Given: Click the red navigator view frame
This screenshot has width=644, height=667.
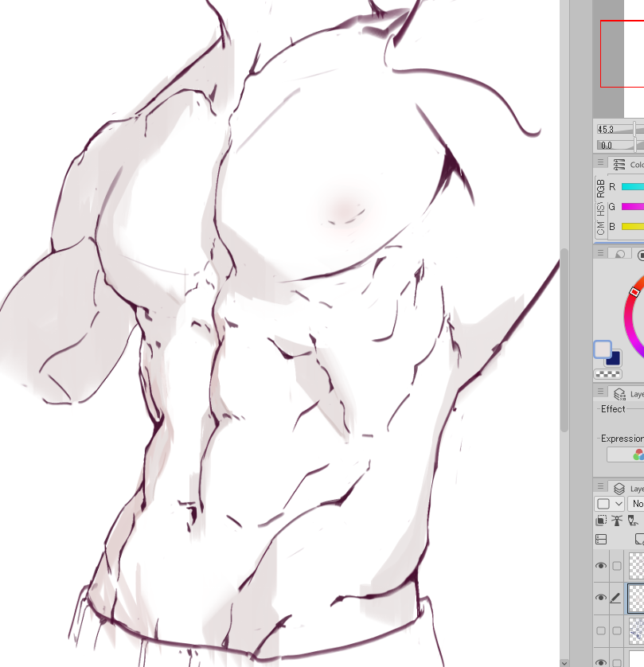Looking at the screenshot, I should click(622, 53).
